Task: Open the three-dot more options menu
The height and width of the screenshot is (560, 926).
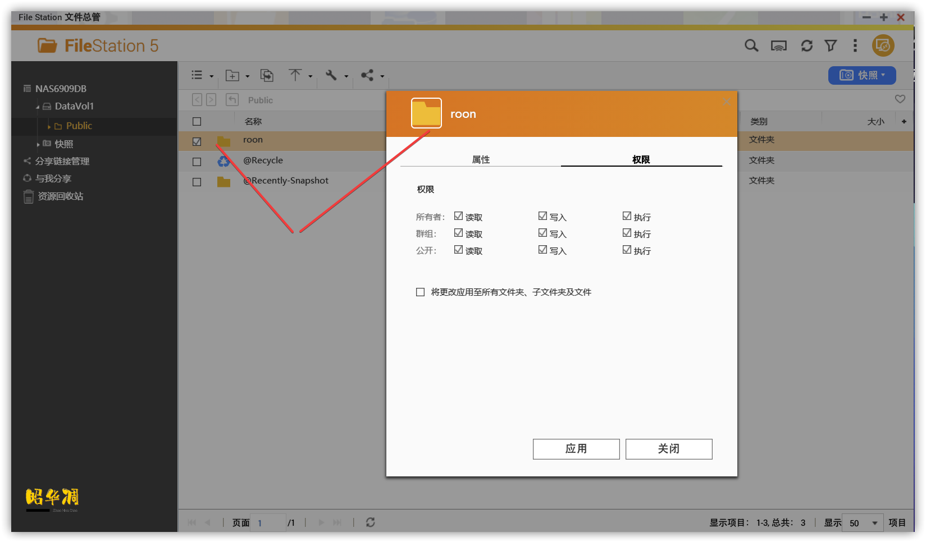Action: coord(855,46)
